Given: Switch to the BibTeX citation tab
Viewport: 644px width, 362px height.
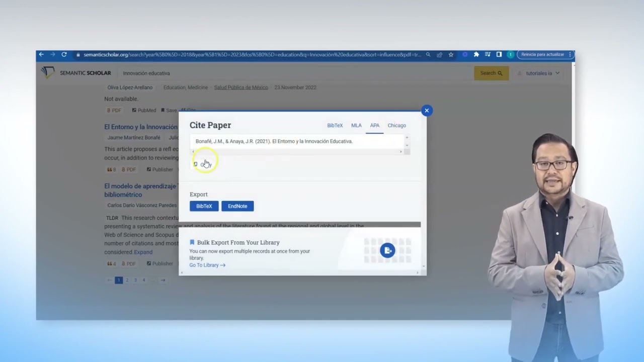Looking at the screenshot, I should [335, 125].
